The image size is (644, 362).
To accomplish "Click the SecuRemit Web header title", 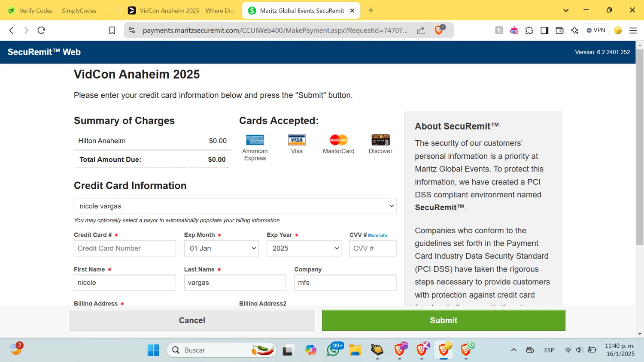I will [x=44, y=52].
